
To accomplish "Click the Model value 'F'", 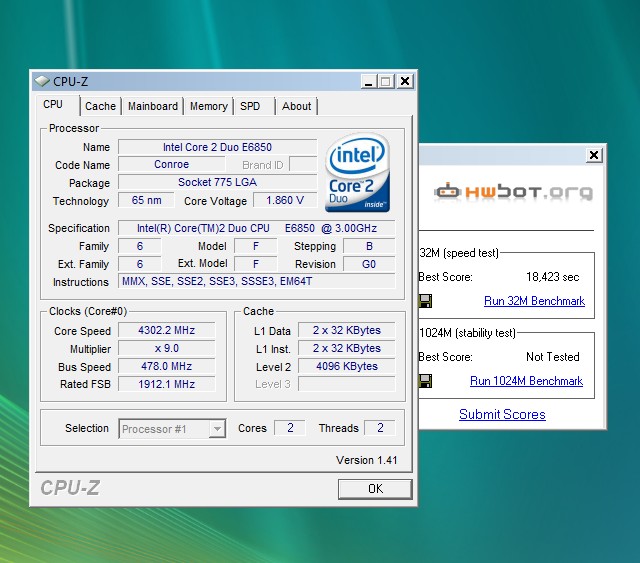I will pos(256,246).
